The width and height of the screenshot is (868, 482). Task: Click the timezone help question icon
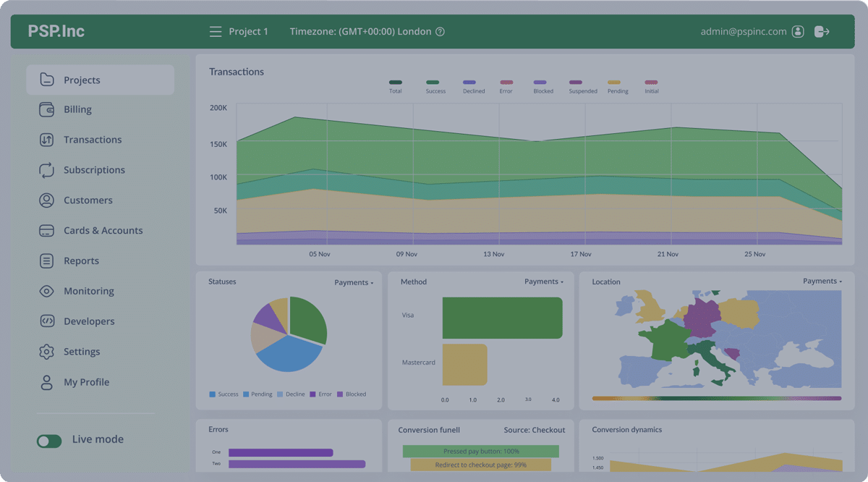(x=440, y=32)
